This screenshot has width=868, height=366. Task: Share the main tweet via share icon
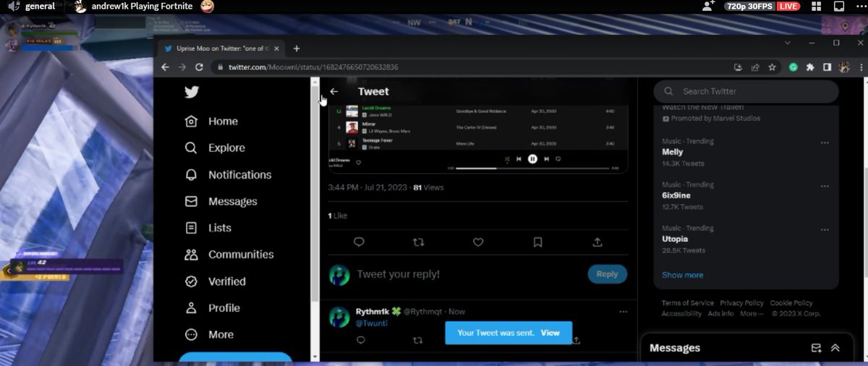597,242
